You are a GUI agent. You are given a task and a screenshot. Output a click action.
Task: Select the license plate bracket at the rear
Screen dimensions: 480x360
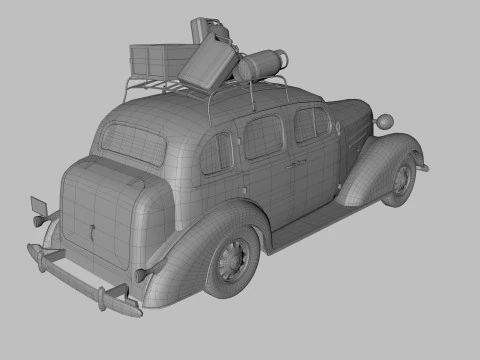tap(39, 206)
